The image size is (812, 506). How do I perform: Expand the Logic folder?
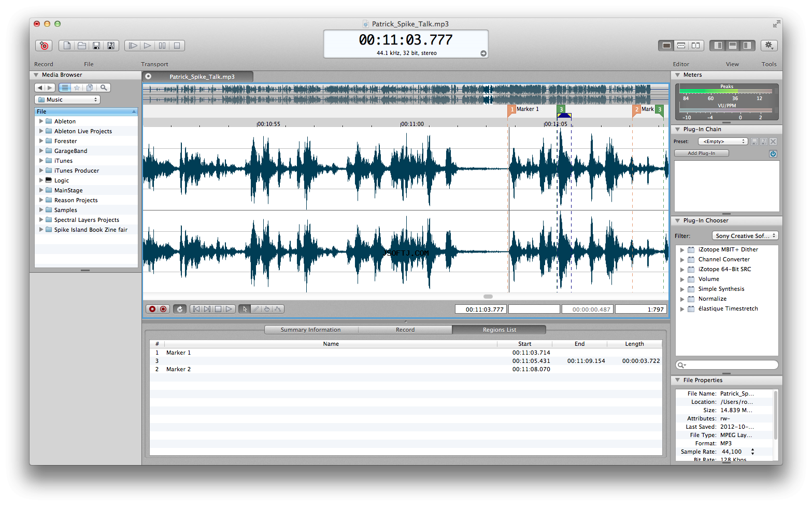(x=41, y=180)
